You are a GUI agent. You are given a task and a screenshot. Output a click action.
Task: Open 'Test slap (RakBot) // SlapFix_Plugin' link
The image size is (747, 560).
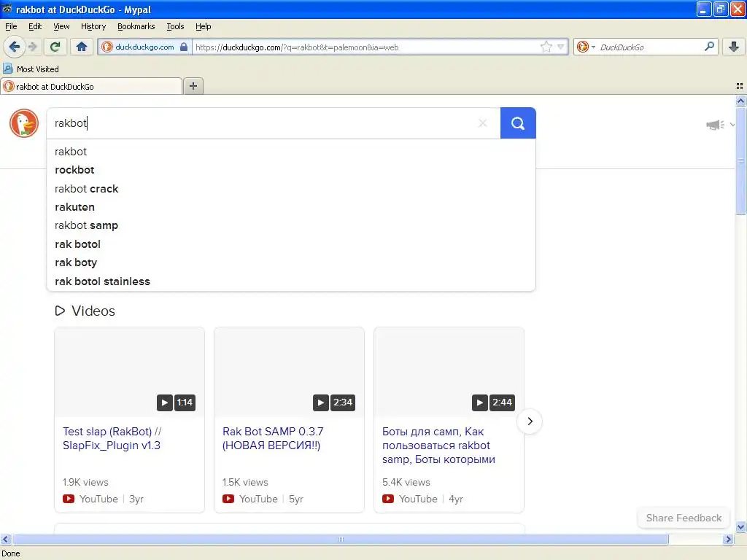tap(112, 438)
